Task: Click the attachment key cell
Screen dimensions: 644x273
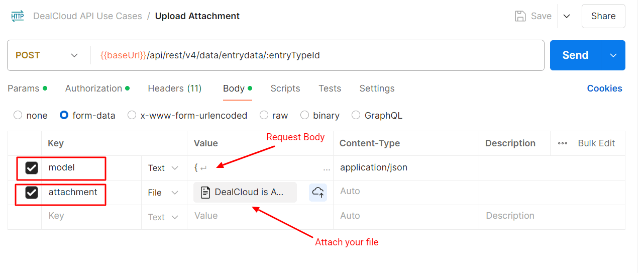Action: (x=91, y=193)
